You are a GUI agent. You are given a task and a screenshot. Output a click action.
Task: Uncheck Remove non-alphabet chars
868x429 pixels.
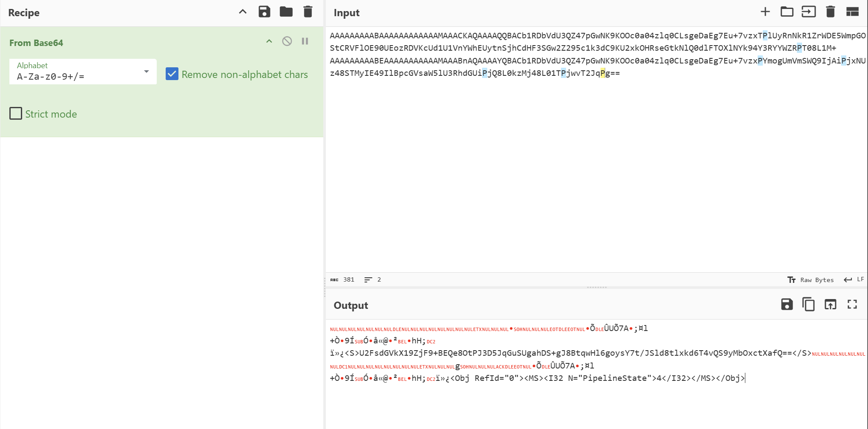tap(172, 74)
